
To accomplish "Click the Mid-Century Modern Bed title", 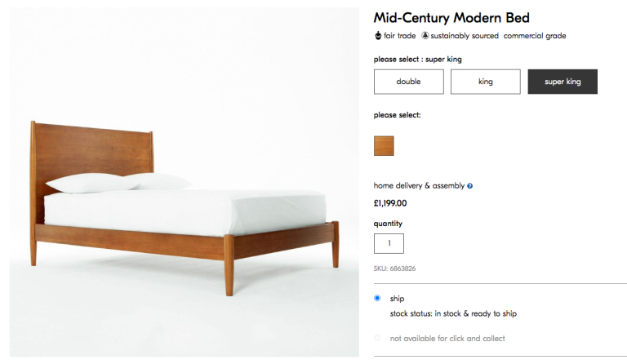I will click(451, 18).
